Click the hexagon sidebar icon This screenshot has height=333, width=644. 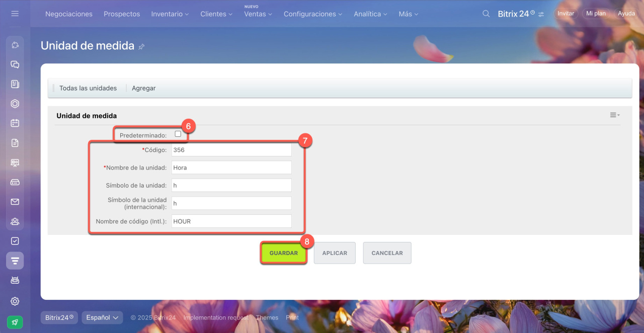click(x=15, y=104)
